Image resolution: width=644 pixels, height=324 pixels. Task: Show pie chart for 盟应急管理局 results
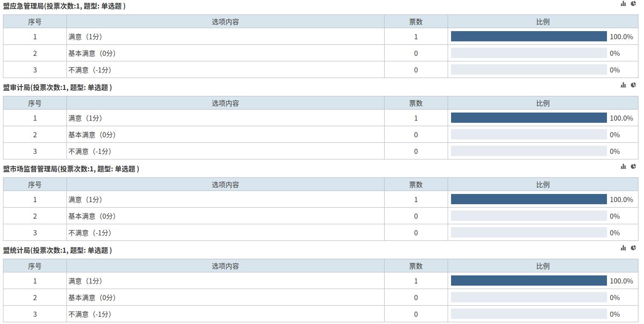point(633,4)
